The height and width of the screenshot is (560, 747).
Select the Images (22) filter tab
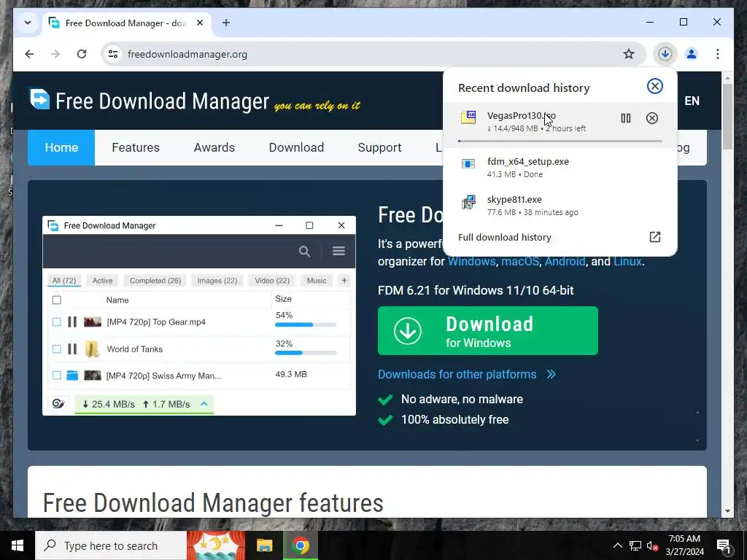217,281
